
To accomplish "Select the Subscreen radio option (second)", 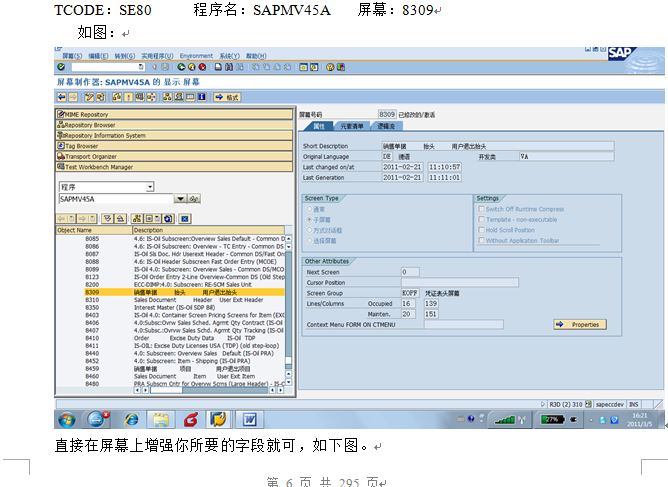I will click(310, 219).
